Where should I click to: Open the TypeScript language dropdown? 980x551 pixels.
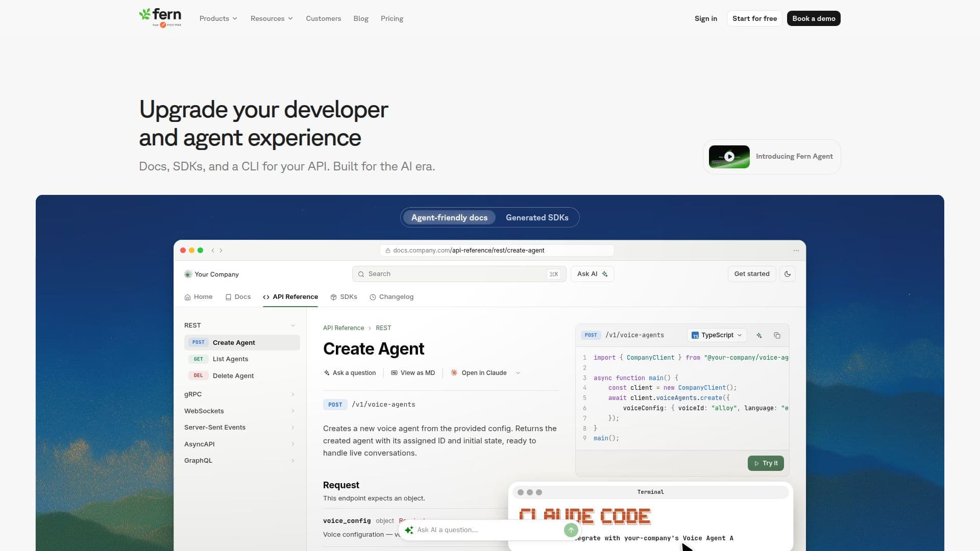[717, 335]
